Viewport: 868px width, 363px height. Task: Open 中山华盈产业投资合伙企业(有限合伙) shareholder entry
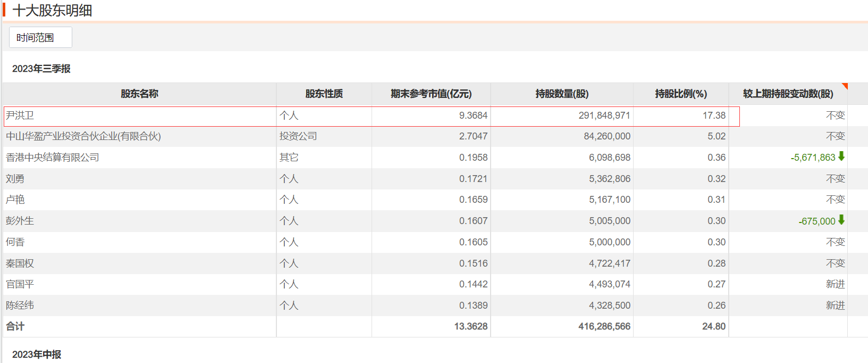(83, 136)
